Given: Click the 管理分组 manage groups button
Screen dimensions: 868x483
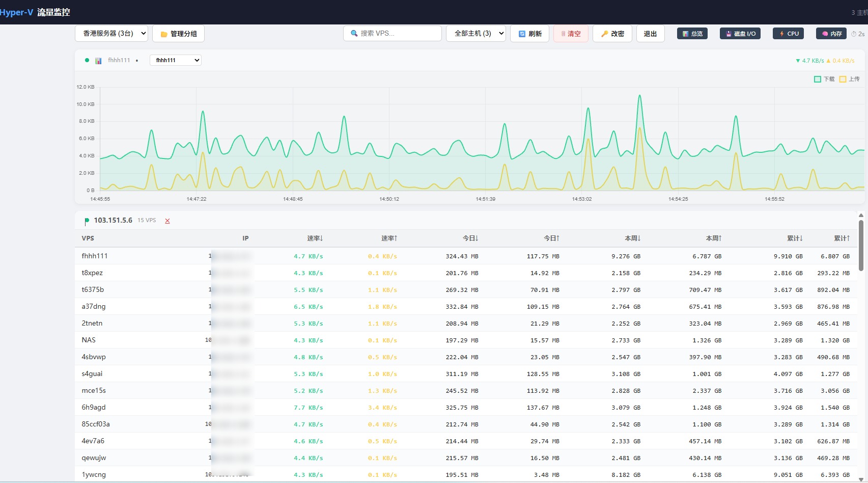Looking at the screenshot, I should pos(179,34).
